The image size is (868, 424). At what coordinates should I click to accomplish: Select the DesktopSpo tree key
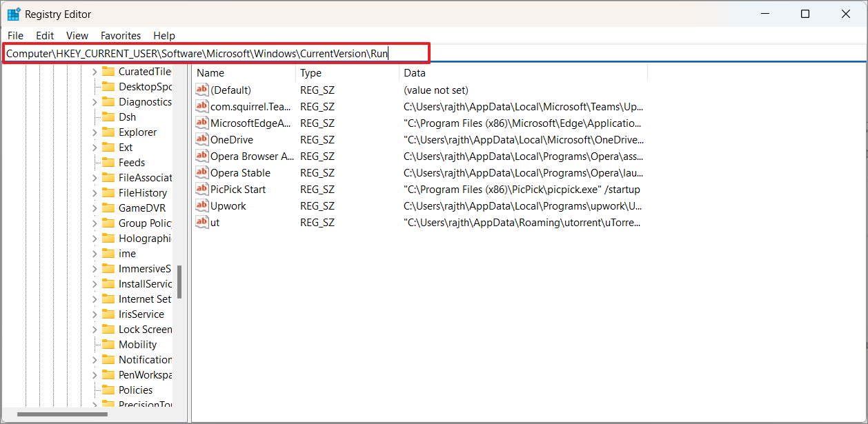pyautogui.click(x=145, y=87)
